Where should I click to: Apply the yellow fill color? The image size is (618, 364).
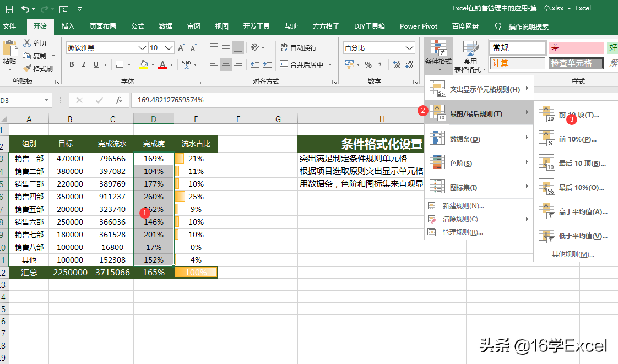coord(144,64)
